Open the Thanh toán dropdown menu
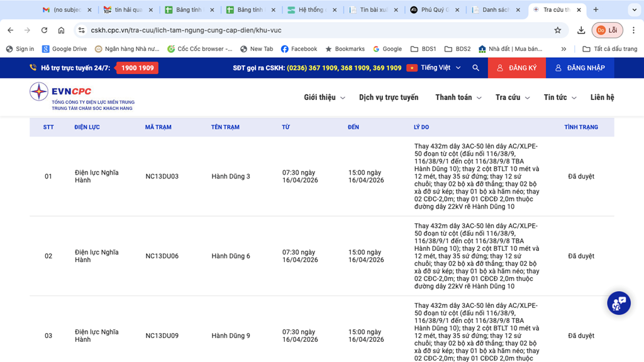Screen dimensions: 644x362 click(x=458, y=97)
